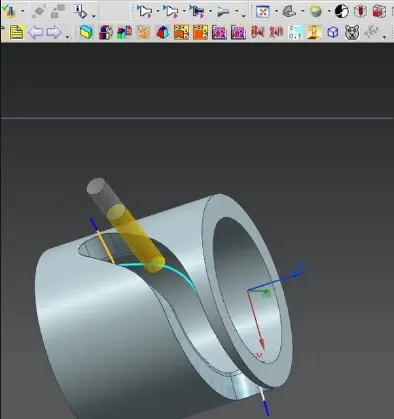This screenshot has width=394, height=419.
Task: Click the second selection filter arrow icon
Action: click(x=171, y=11)
